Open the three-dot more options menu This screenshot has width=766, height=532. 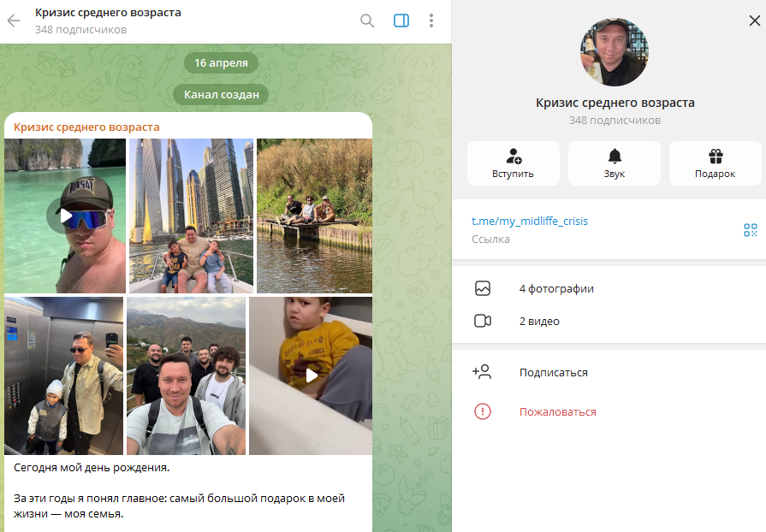[431, 21]
